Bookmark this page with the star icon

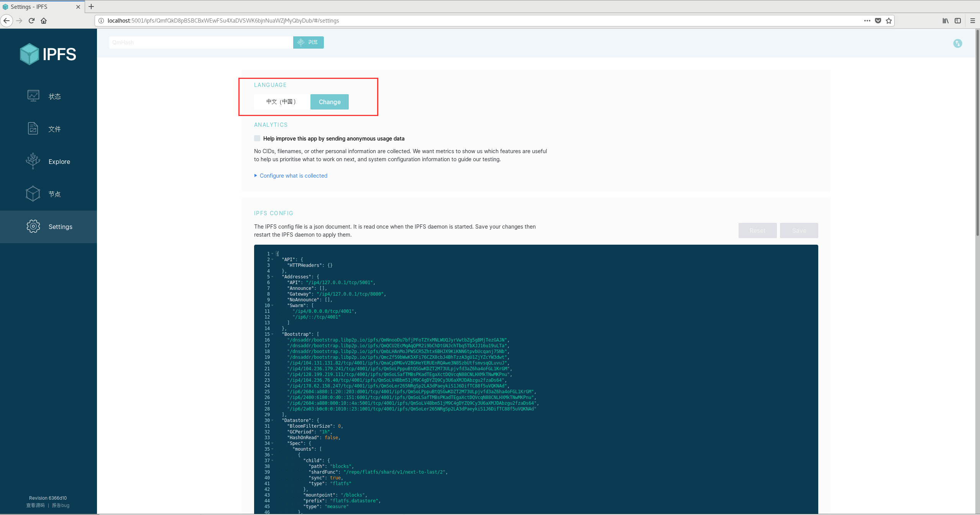pyautogui.click(x=889, y=21)
